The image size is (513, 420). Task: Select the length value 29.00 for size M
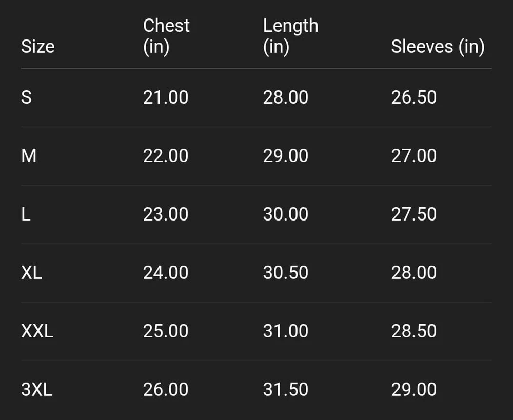point(286,155)
